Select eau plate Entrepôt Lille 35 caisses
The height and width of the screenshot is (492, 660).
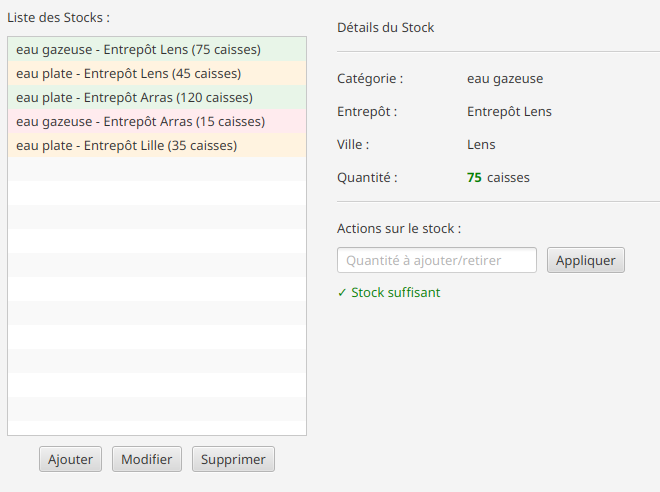click(x=157, y=145)
